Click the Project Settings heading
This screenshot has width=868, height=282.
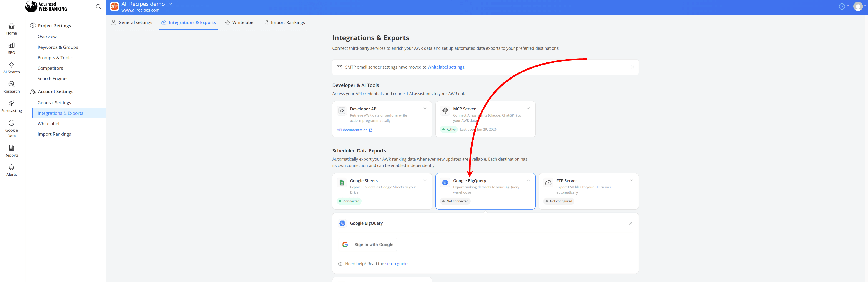pyautogui.click(x=55, y=26)
